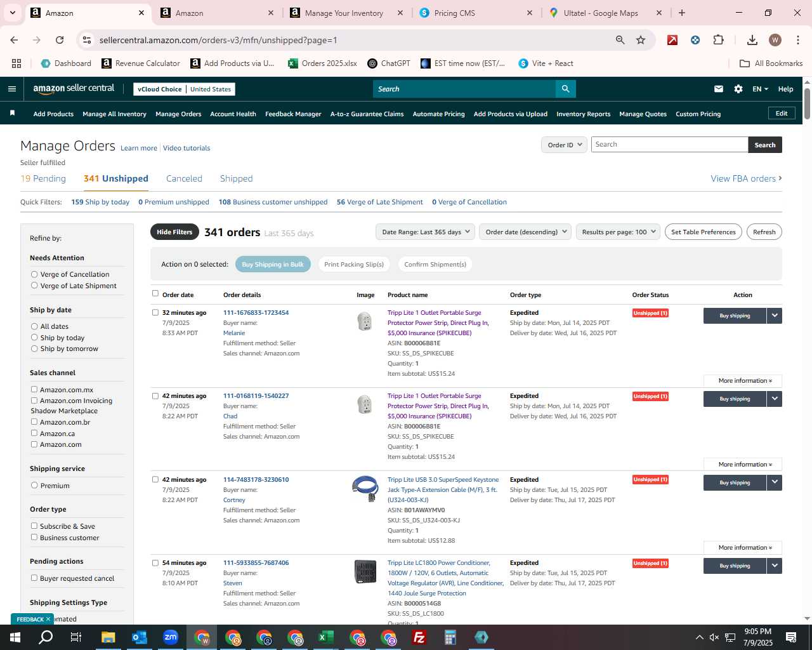Click the teal search magnifier button
This screenshot has width=812, height=650.
(x=565, y=89)
